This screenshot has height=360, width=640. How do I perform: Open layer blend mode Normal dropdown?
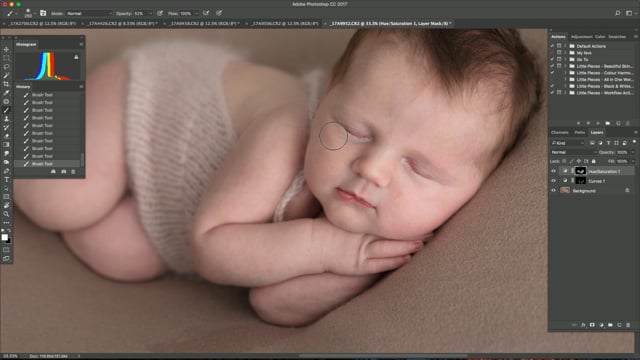coord(573,152)
